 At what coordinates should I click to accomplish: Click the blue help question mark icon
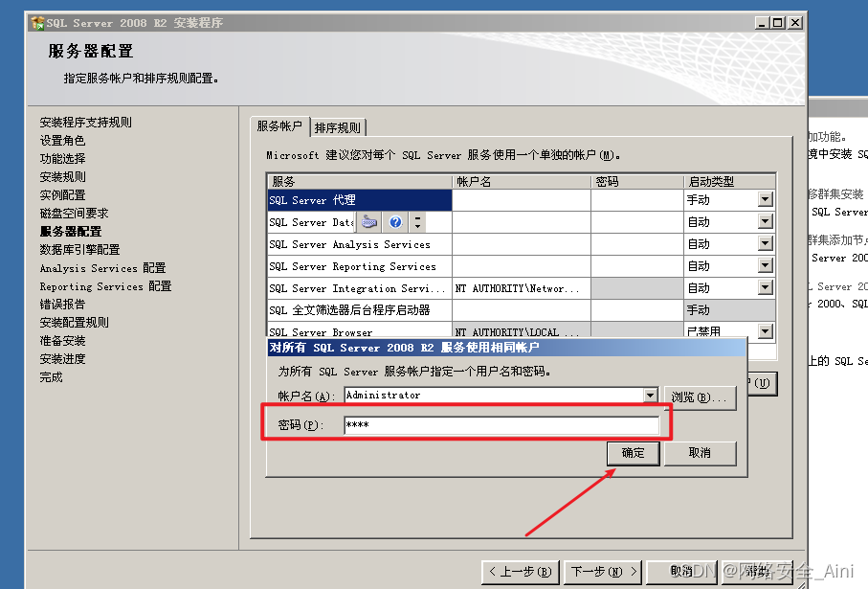pos(395,222)
